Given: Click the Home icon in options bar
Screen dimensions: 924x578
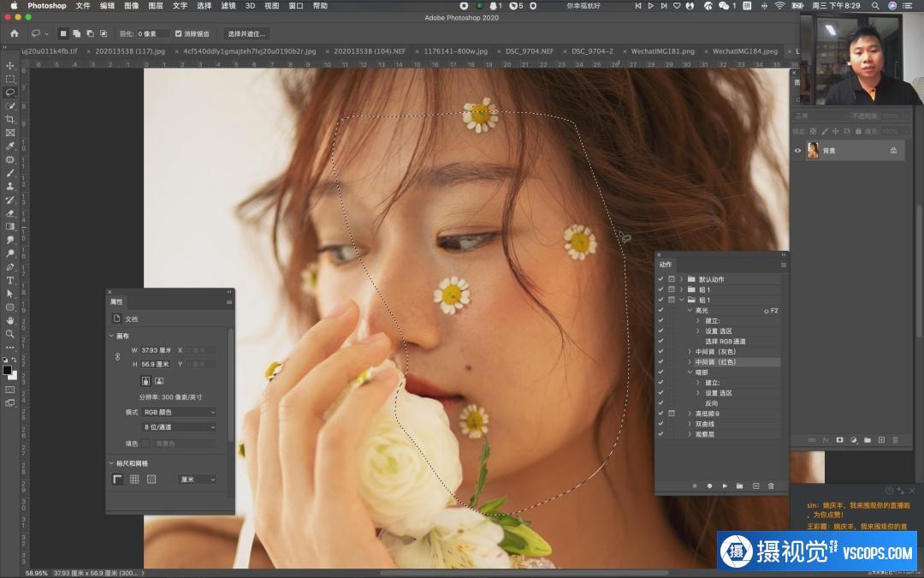Looking at the screenshot, I should (x=15, y=33).
